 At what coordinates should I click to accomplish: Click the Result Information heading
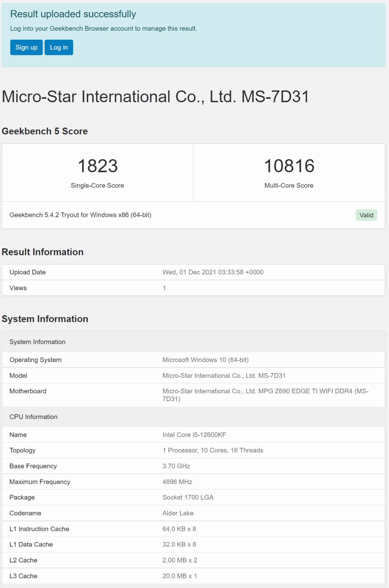click(x=43, y=252)
